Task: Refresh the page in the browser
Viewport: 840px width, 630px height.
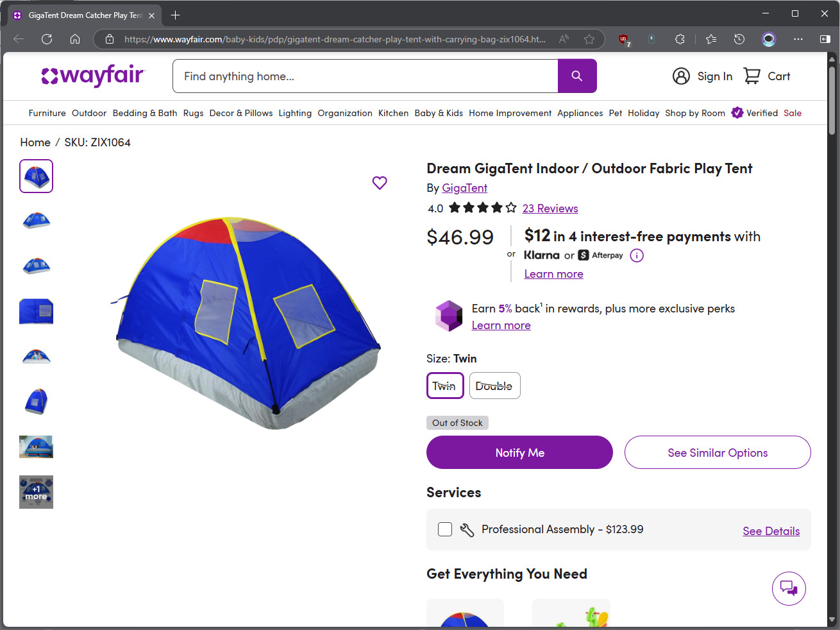Action: [x=47, y=39]
